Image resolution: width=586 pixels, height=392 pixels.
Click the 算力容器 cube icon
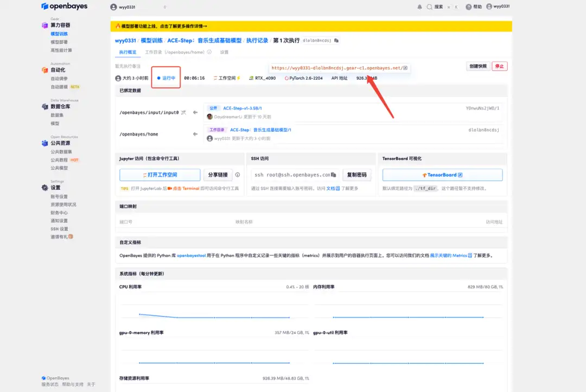(x=45, y=25)
